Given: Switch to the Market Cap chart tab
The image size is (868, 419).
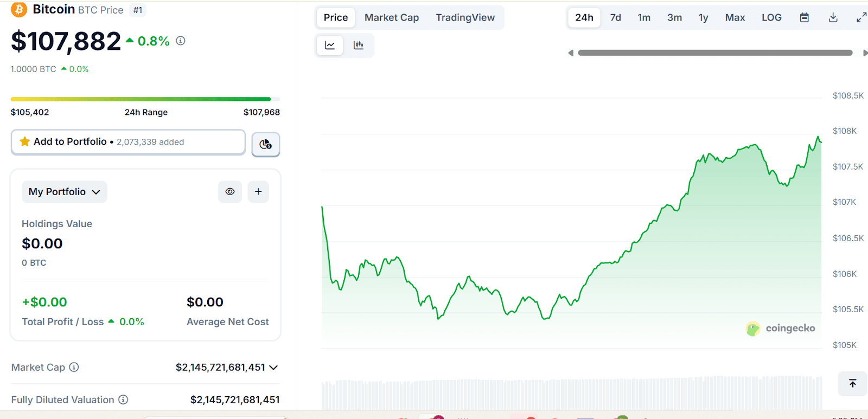Looking at the screenshot, I should [392, 17].
